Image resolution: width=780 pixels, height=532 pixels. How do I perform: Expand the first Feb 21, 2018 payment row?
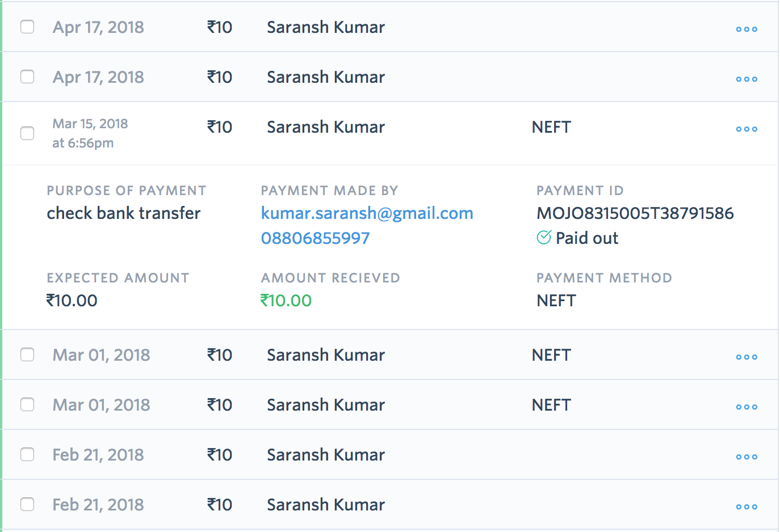pos(390,454)
